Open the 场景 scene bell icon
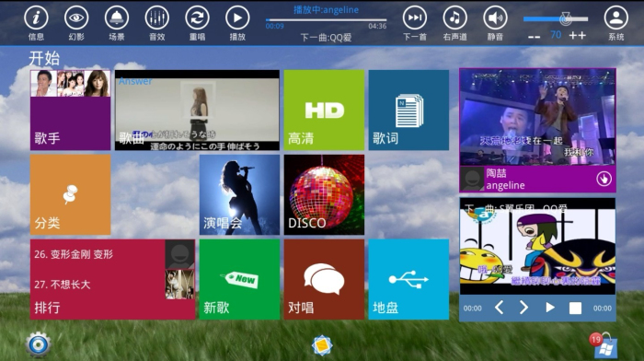The image size is (644, 361). [117, 18]
